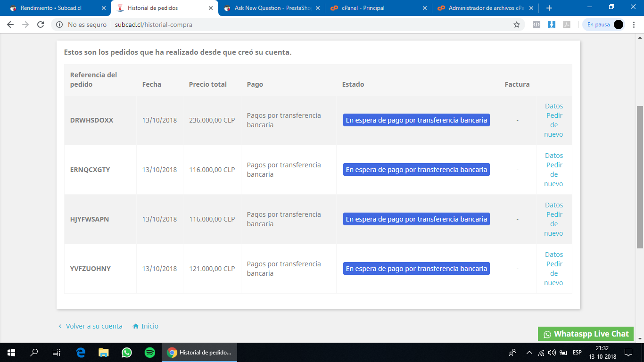644x362 pixels.
Task: Open Datos link for order DRWHSDOXX
Action: point(554,106)
